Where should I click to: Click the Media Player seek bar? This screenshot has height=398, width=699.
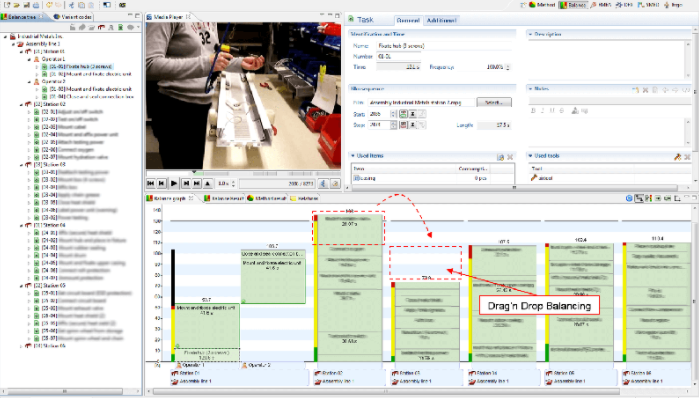[x=243, y=173]
